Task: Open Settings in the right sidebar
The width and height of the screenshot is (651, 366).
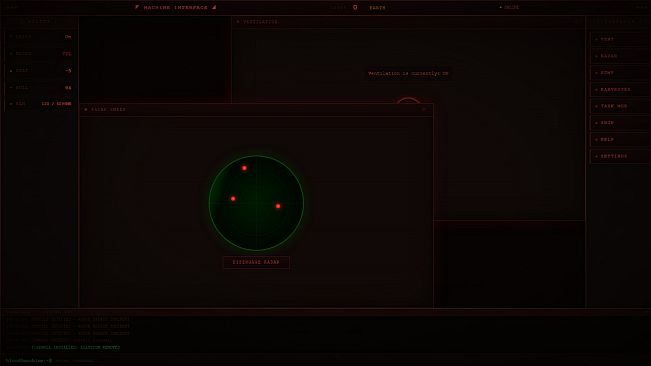Action: coord(620,156)
